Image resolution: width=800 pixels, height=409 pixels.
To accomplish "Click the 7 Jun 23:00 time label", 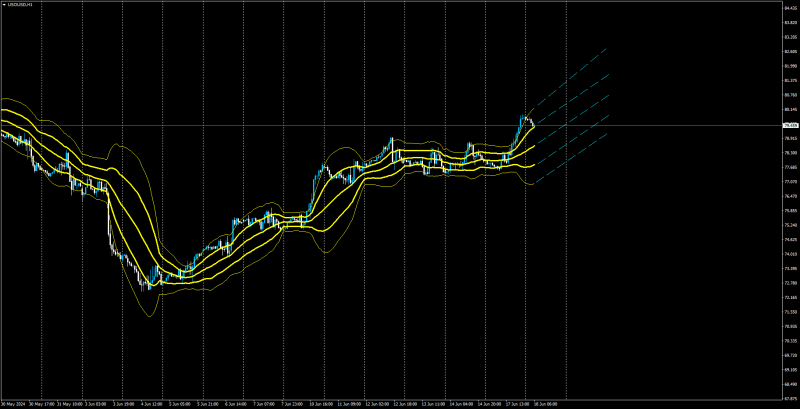I will click(294, 404).
